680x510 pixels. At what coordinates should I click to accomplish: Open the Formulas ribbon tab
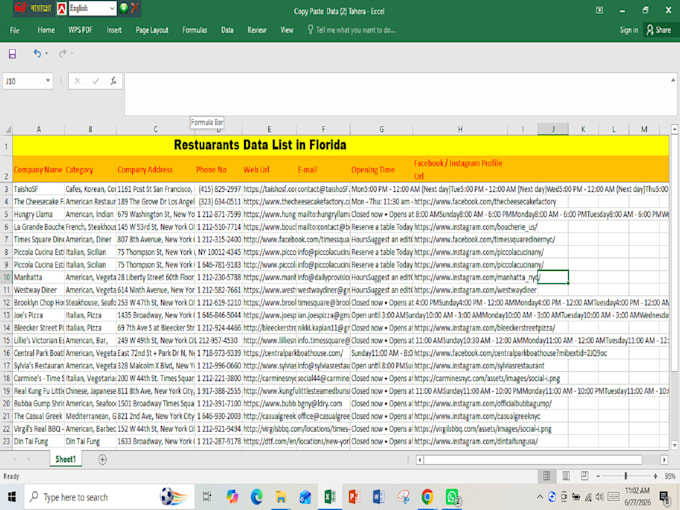(x=195, y=30)
